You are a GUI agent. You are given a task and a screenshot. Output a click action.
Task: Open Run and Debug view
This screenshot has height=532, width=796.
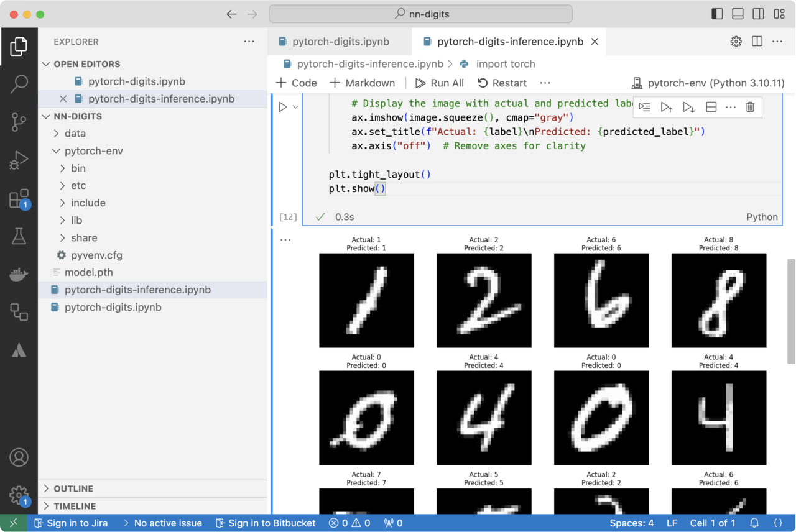point(19,160)
